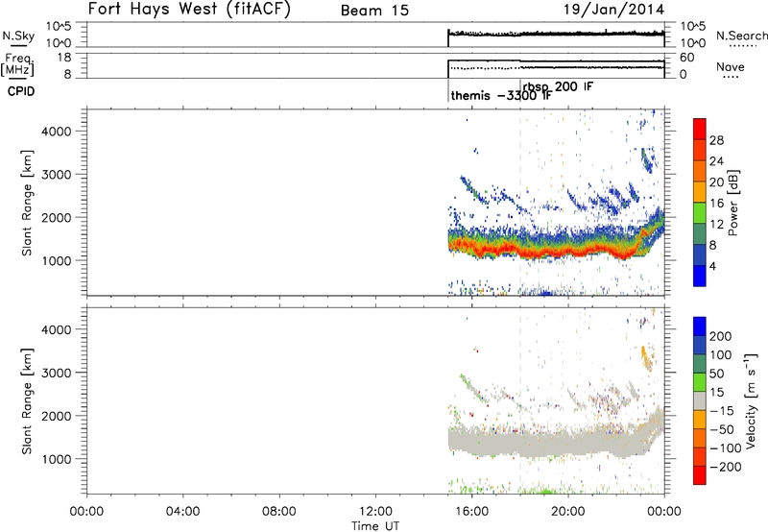Click the '200' tick on the velocity scale

(721, 336)
